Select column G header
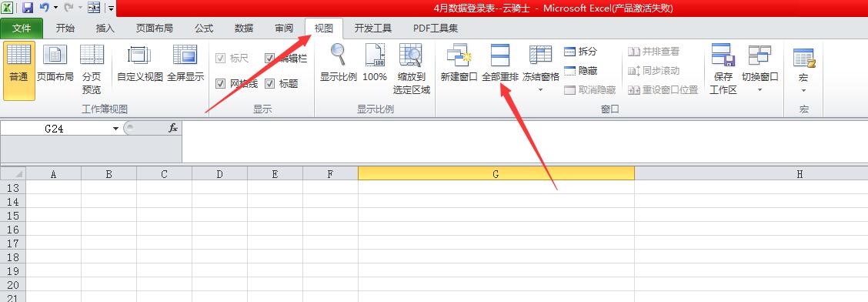The width and height of the screenshot is (868, 302). click(x=496, y=173)
